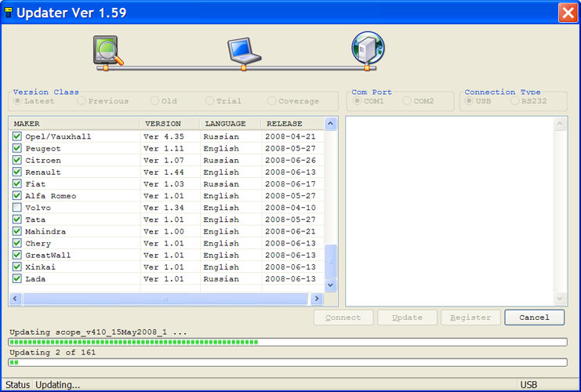Uncheck the GreatWall checkbox

click(17, 255)
